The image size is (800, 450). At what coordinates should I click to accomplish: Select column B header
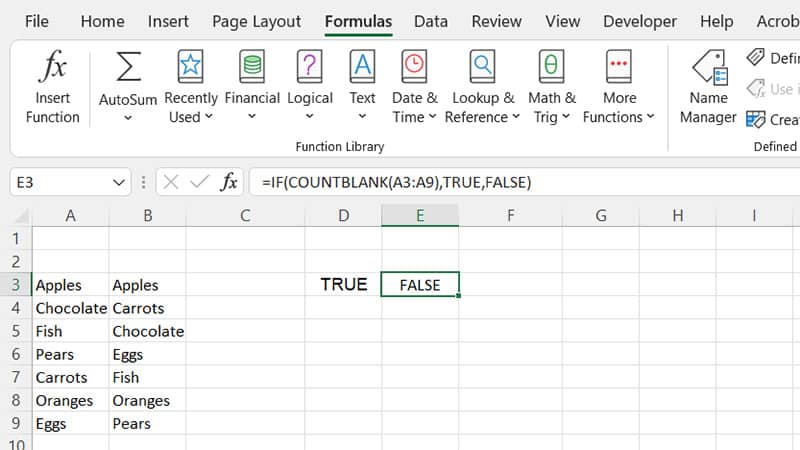[x=147, y=216]
